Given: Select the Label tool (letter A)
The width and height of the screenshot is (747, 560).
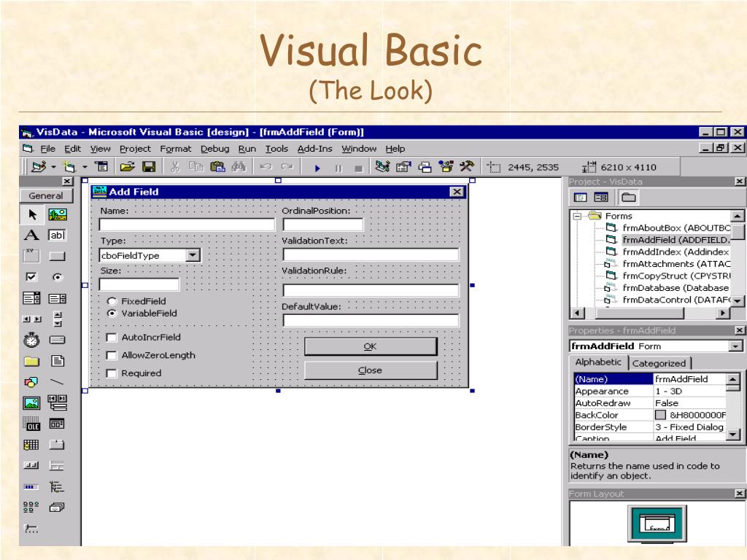Looking at the screenshot, I should click(x=31, y=235).
